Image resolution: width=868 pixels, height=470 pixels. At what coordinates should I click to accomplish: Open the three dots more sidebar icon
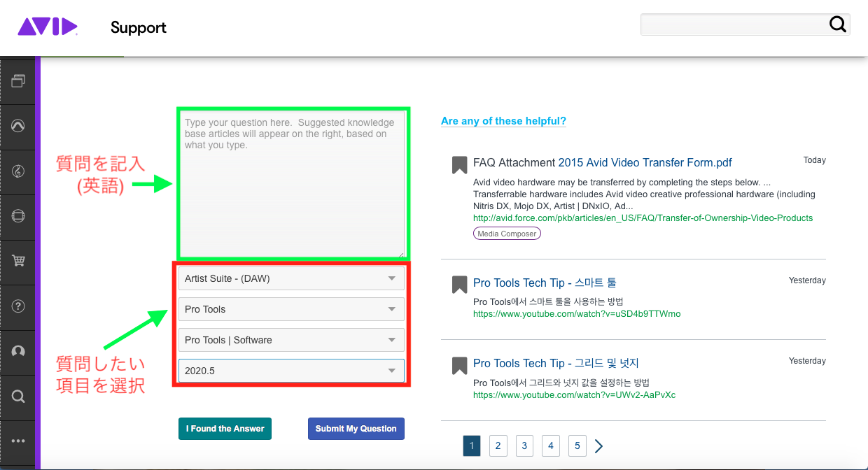click(x=18, y=441)
